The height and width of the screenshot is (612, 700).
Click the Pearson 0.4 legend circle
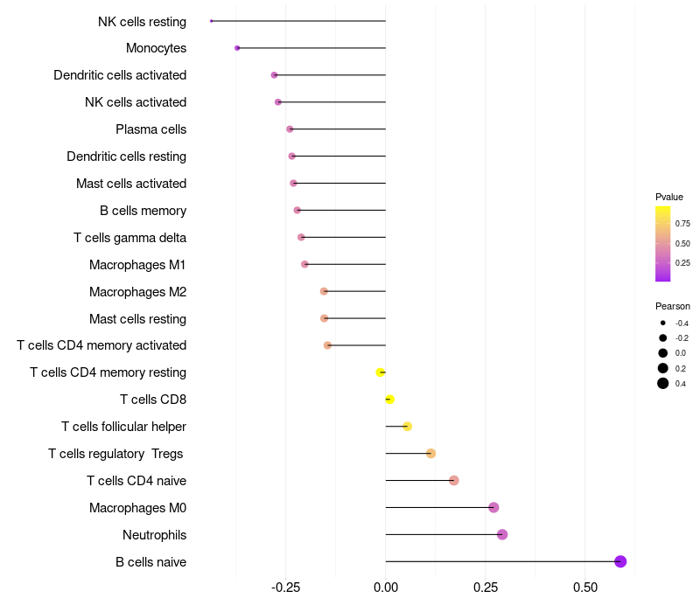pyautogui.click(x=662, y=383)
